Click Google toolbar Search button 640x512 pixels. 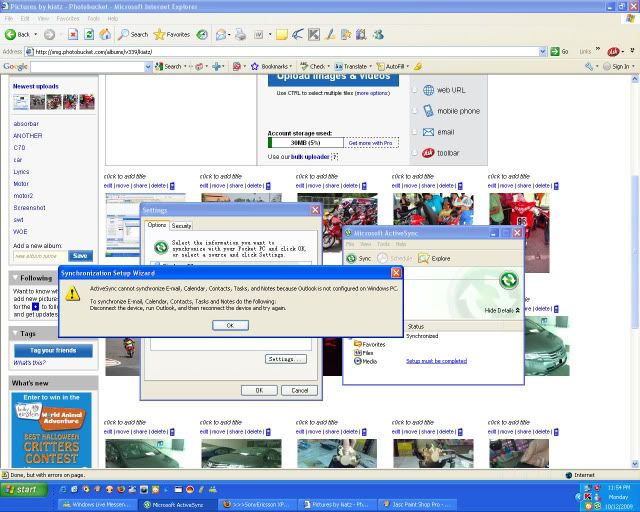click(168, 66)
